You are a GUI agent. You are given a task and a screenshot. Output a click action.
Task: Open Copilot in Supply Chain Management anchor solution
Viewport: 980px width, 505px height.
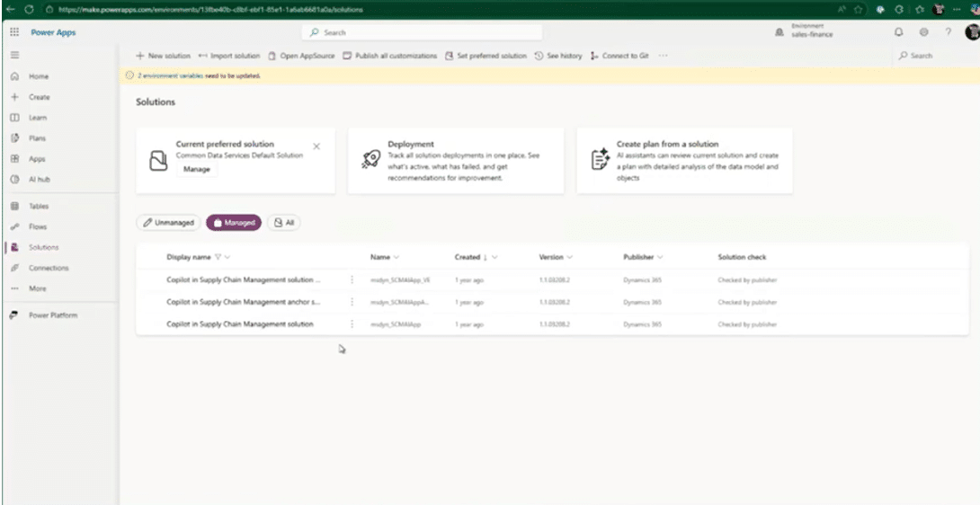[x=244, y=302]
